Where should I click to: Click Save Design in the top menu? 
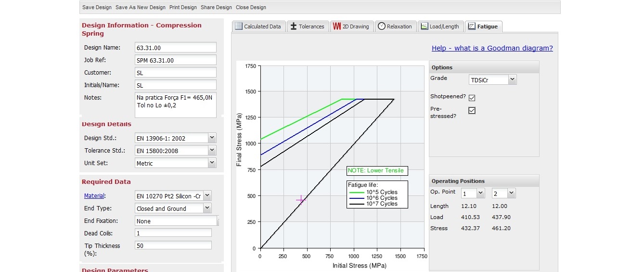tap(97, 7)
